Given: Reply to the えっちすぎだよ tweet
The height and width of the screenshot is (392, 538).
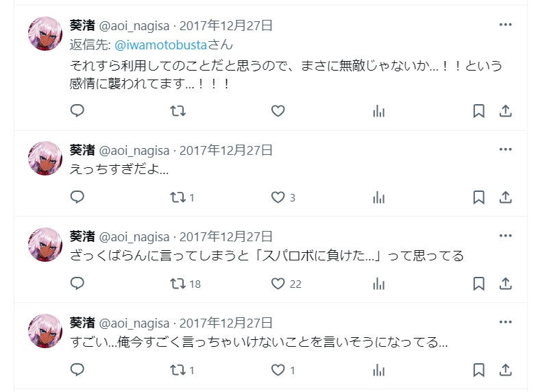Looking at the screenshot, I should click(77, 197).
